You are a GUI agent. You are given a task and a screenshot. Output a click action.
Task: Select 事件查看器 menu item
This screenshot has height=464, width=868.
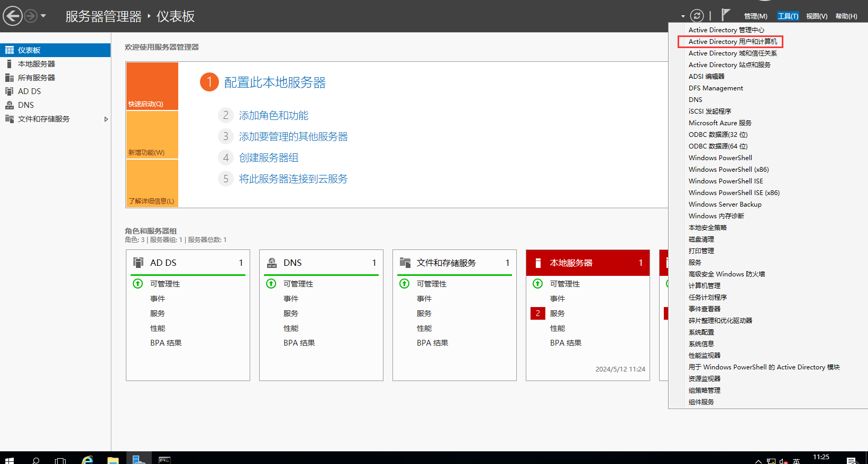705,309
